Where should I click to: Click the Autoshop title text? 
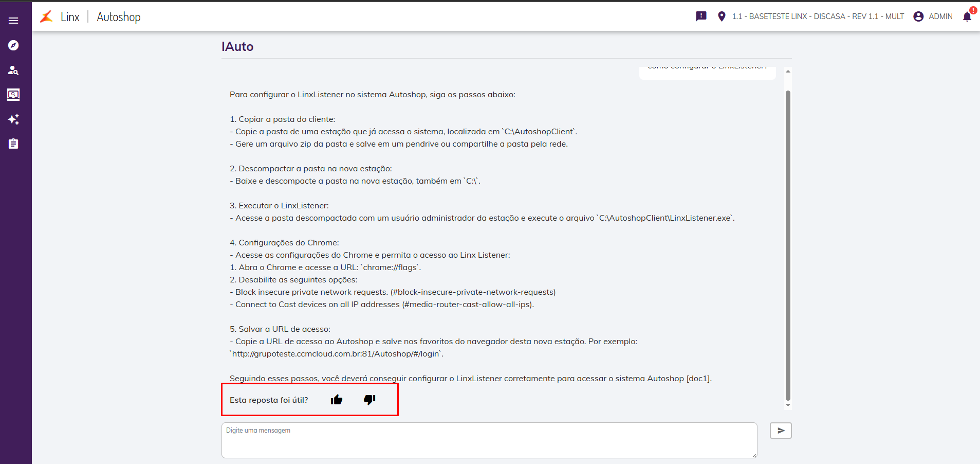(119, 17)
